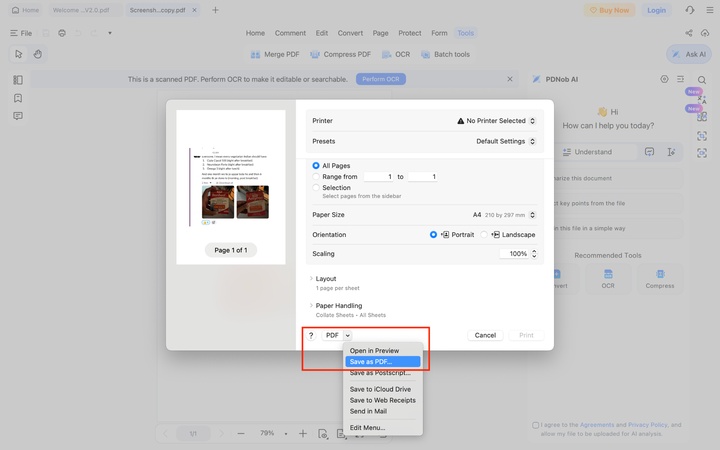Viewport: 720px width, 450px height.
Task: Open the File menu
Action: coord(21,33)
